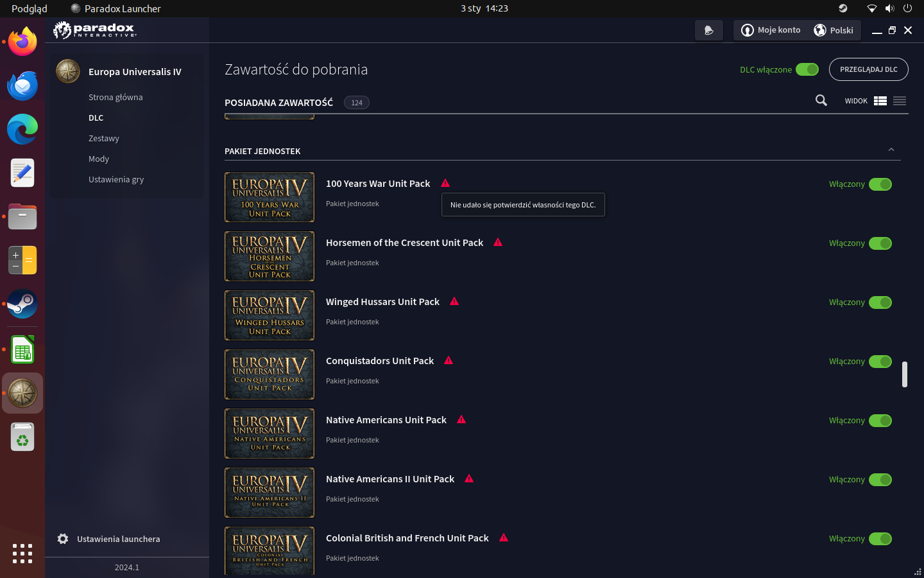Image resolution: width=924 pixels, height=578 pixels.
Task: Open launcher settings gear icon
Action: click(63, 539)
